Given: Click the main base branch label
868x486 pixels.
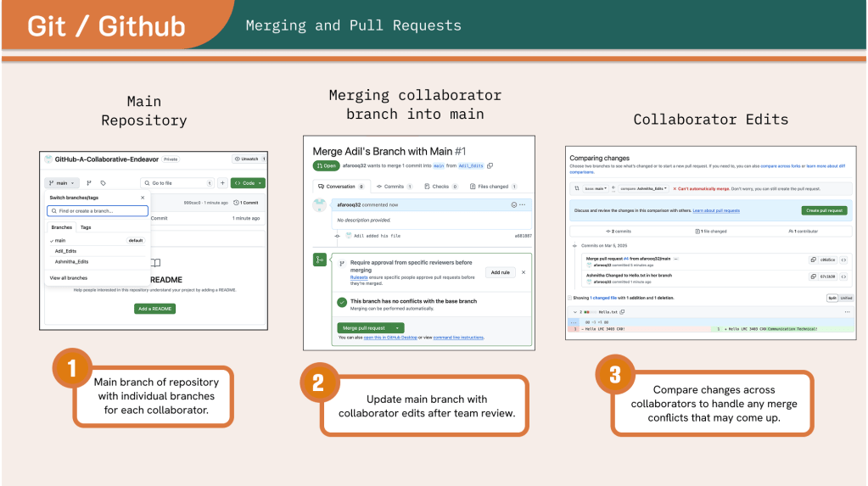Looking at the screenshot, I should (x=439, y=165).
